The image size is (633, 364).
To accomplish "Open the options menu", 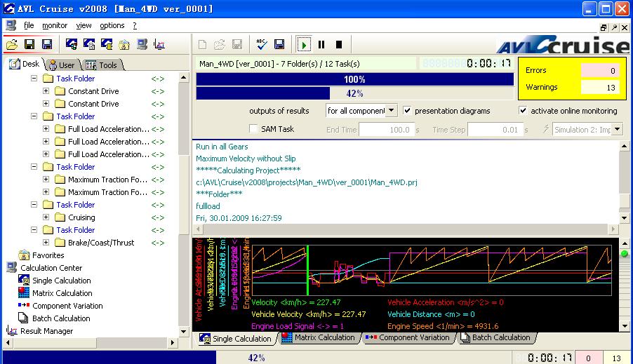I will point(112,25).
